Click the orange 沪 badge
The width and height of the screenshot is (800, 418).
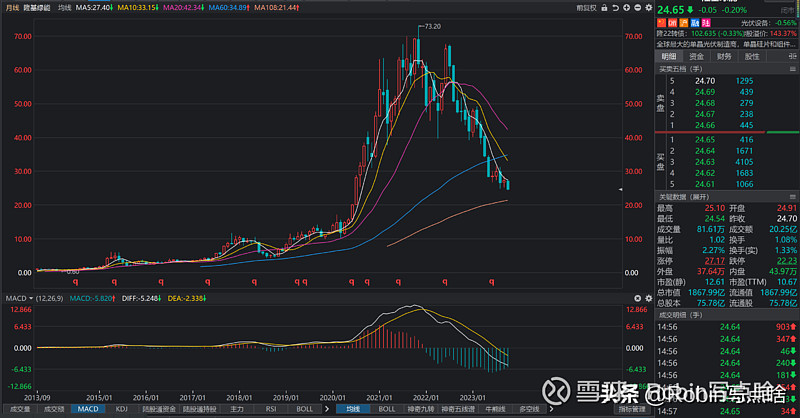click(x=684, y=23)
